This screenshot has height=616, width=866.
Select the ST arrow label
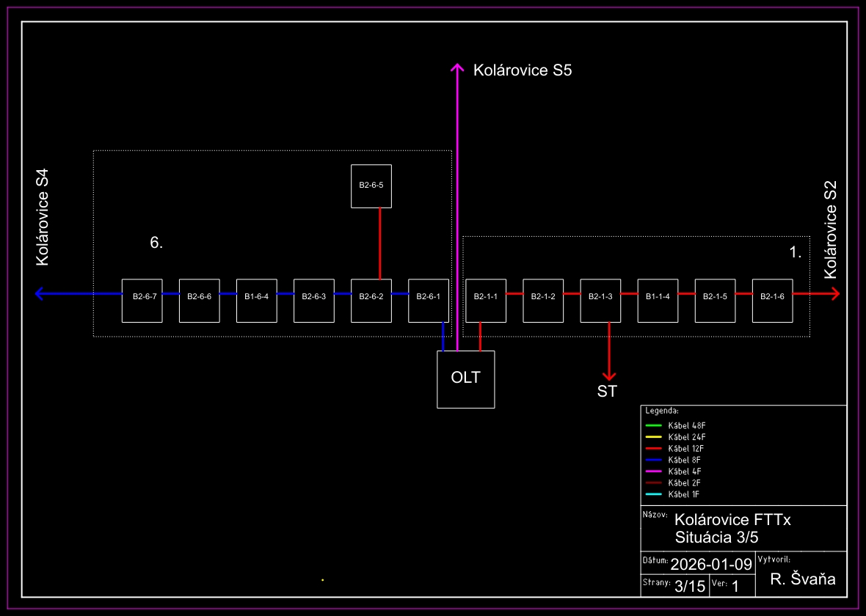coord(607,392)
